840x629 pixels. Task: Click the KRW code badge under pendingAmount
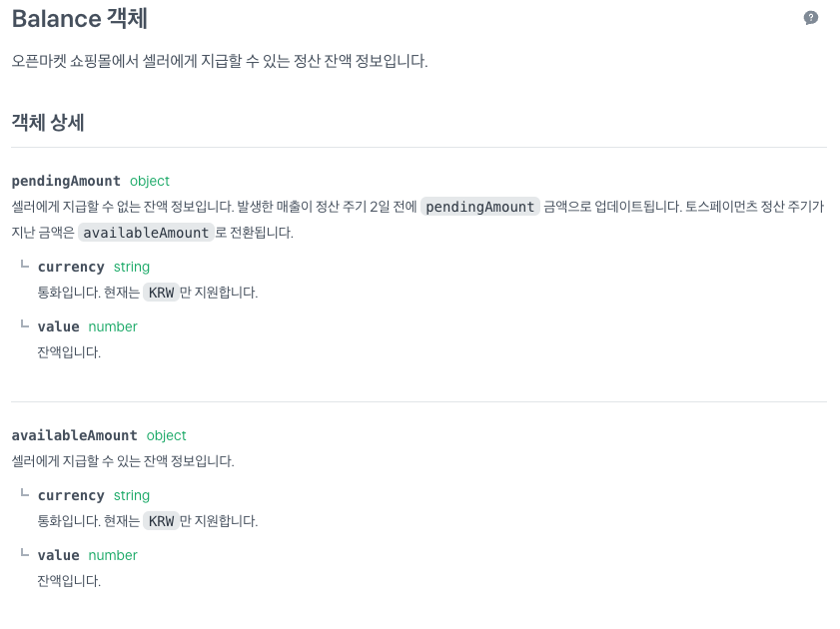tap(161, 293)
